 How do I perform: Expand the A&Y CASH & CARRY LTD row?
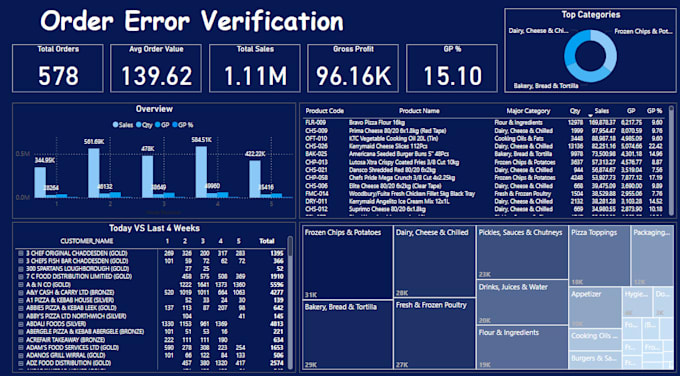(x=20, y=293)
